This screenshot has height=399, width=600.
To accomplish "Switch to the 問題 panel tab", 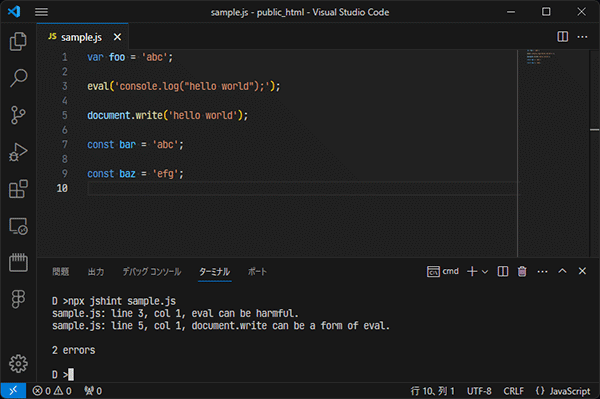I will click(60, 272).
